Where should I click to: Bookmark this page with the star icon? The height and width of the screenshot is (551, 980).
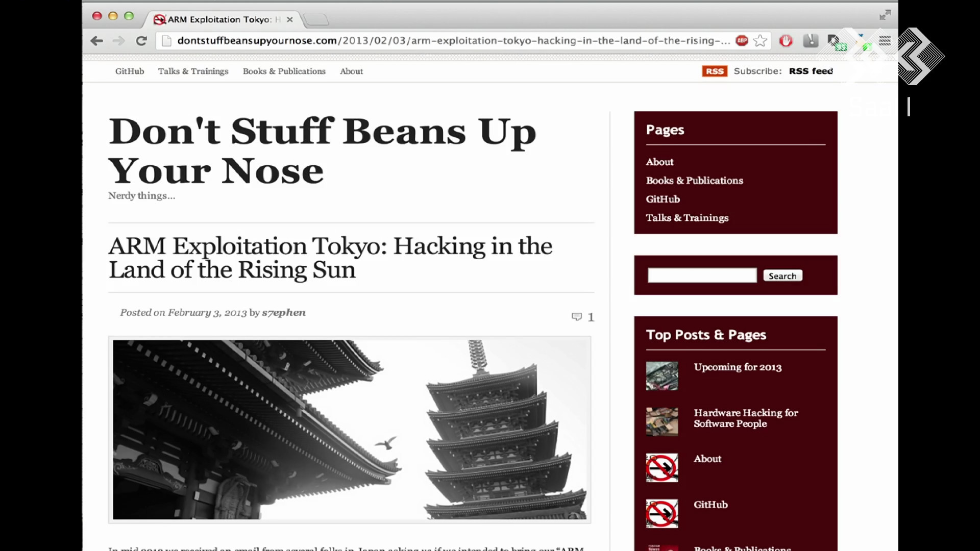point(760,40)
